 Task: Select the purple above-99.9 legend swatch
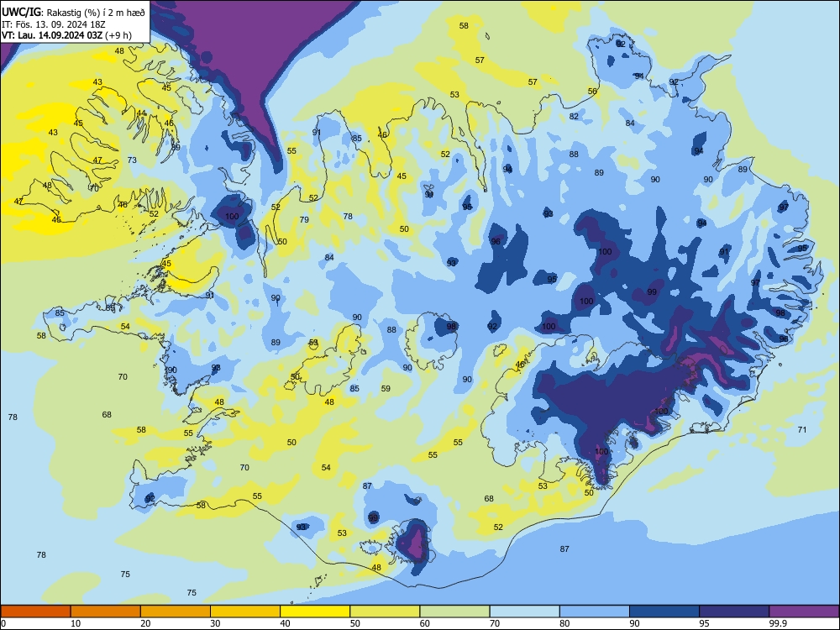click(804, 612)
